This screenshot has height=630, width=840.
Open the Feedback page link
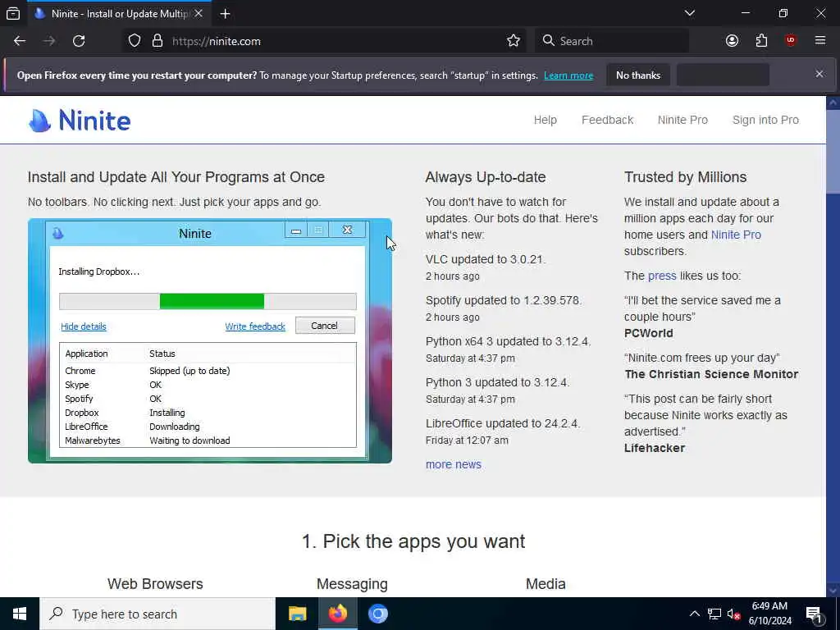point(608,120)
